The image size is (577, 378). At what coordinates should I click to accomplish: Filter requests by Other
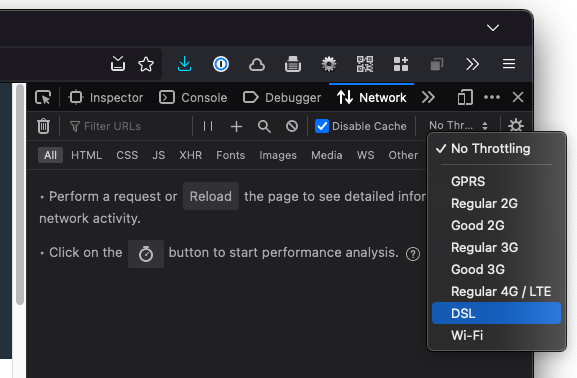(x=403, y=155)
